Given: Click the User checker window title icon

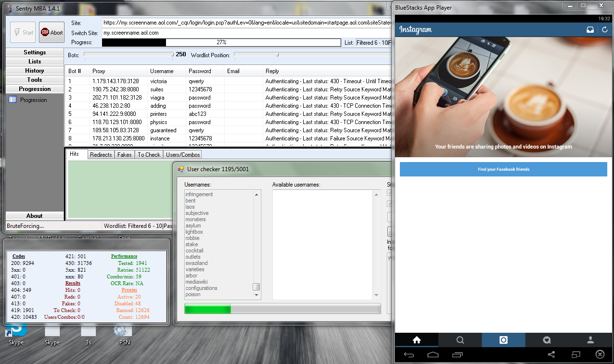Looking at the screenshot, I should [x=181, y=169].
